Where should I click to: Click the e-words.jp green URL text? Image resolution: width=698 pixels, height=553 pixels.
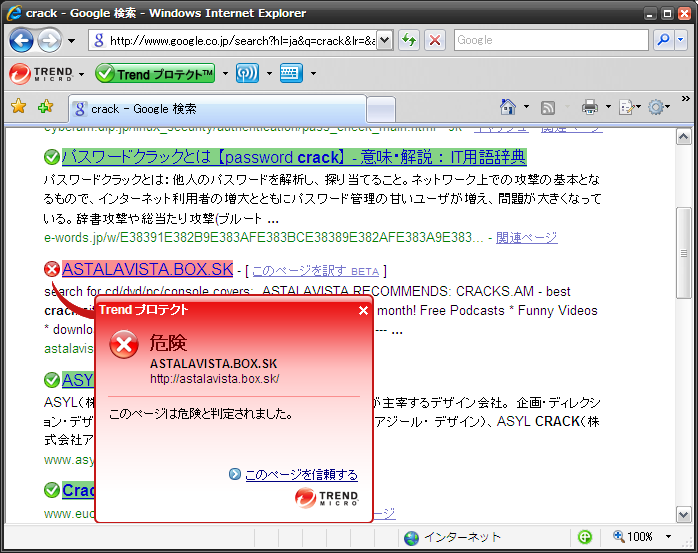click(x=264, y=238)
